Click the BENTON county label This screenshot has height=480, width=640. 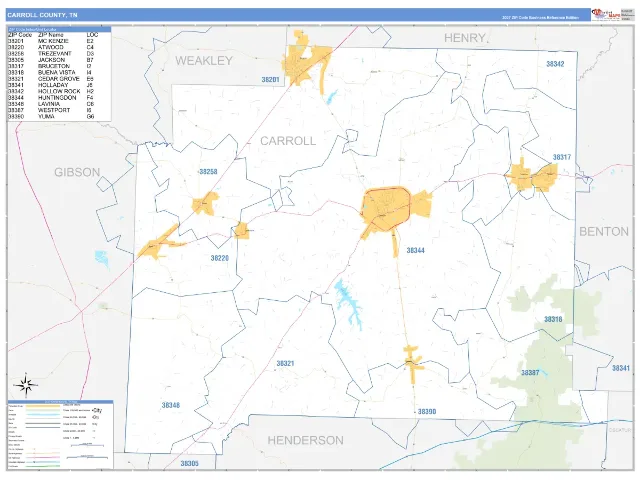pos(604,231)
